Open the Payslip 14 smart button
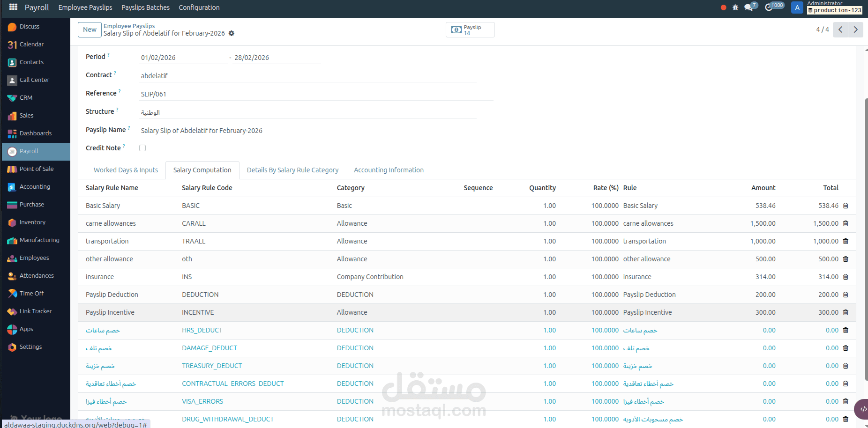Image resolution: width=868 pixels, height=428 pixels. pos(470,30)
